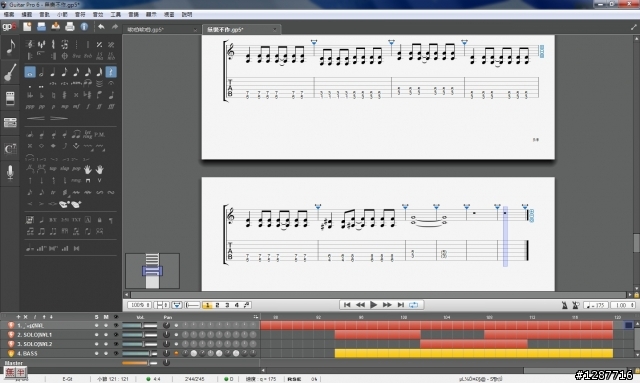
Task: Toggle loop playback
Action: (413, 305)
